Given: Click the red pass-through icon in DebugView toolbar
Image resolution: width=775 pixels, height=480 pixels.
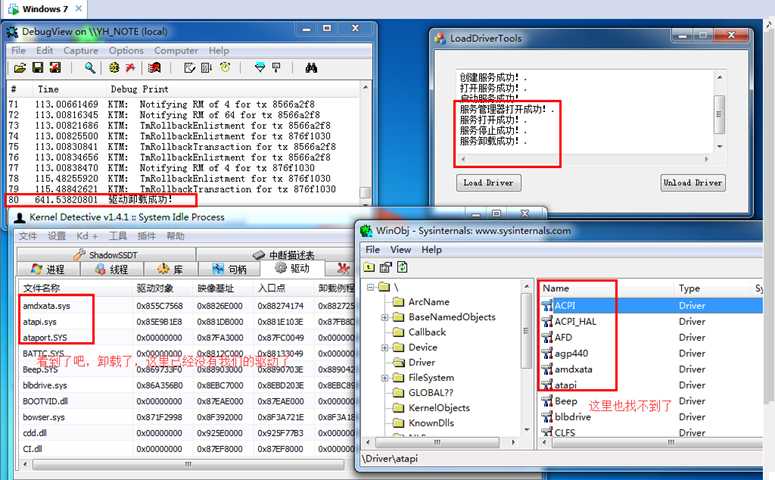Looking at the screenshot, I should 130,68.
